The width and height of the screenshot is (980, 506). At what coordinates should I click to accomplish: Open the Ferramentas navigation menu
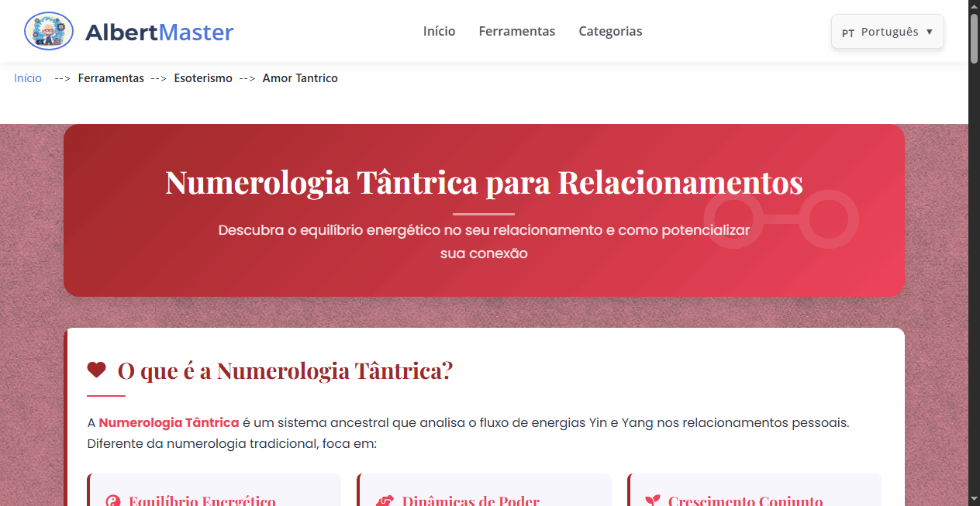coord(516,31)
